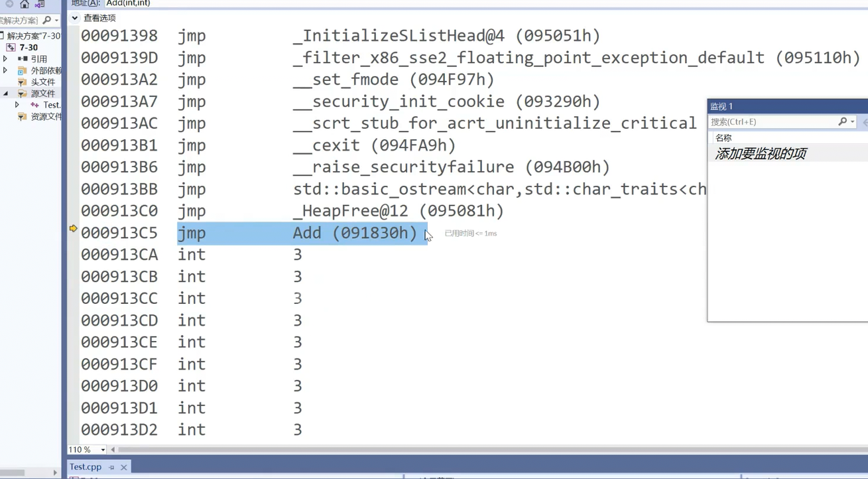868x479 pixels.
Task: Click _InitializeSListHead@4 (095051h) operand
Action: tap(446, 36)
